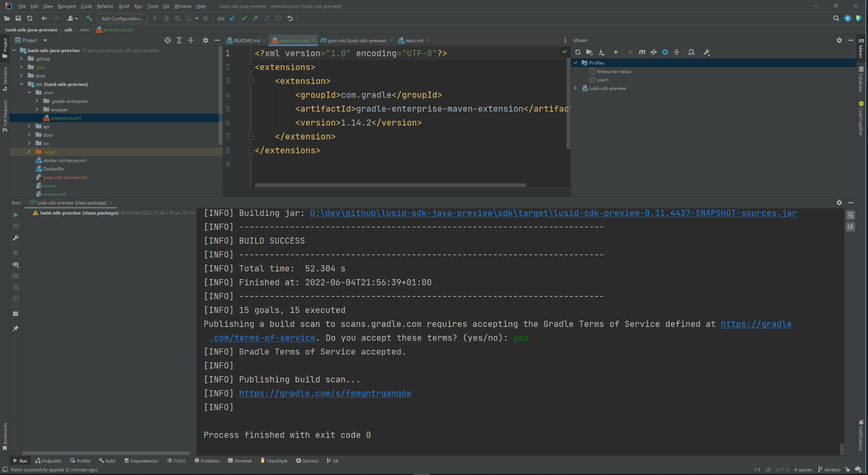Click the 4 spaces indent status
868x475 pixels.
pos(803,470)
